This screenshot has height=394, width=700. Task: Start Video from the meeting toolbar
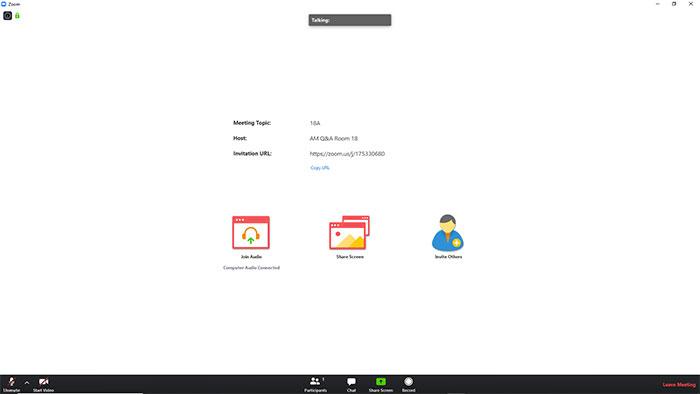click(x=43, y=384)
